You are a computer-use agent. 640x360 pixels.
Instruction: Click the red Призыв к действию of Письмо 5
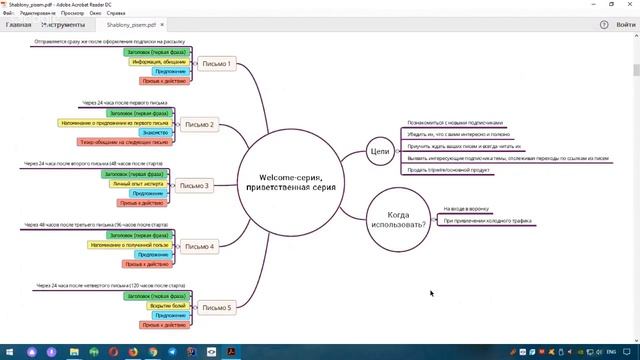pos(164,325)
